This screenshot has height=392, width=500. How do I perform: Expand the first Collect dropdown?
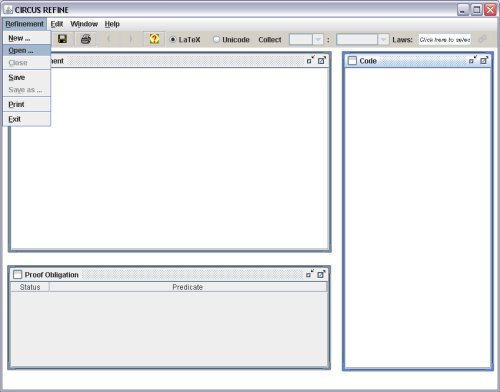(318, 40)
